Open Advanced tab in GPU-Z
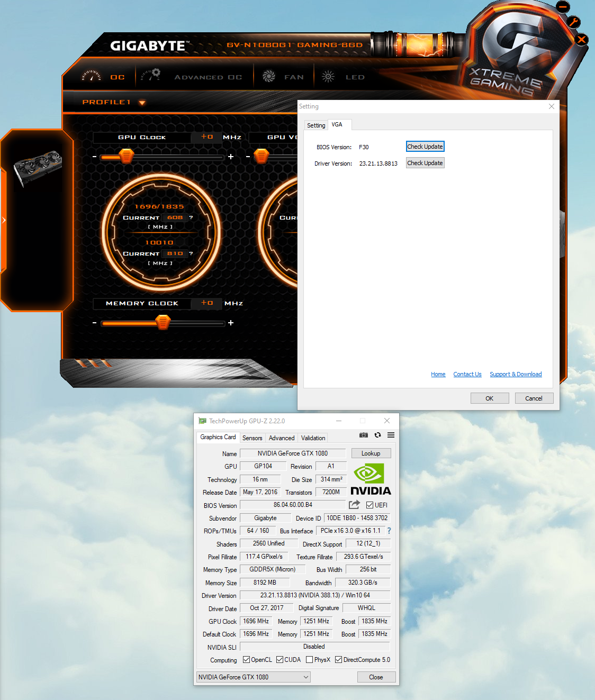 click(282, 438)
